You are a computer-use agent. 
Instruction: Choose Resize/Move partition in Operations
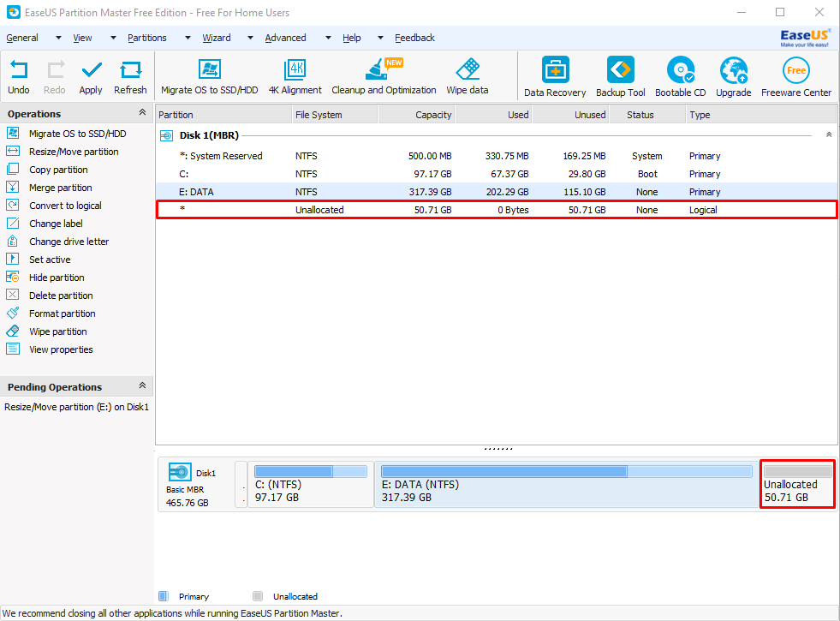pyautogui.click(x=74, y=152)
